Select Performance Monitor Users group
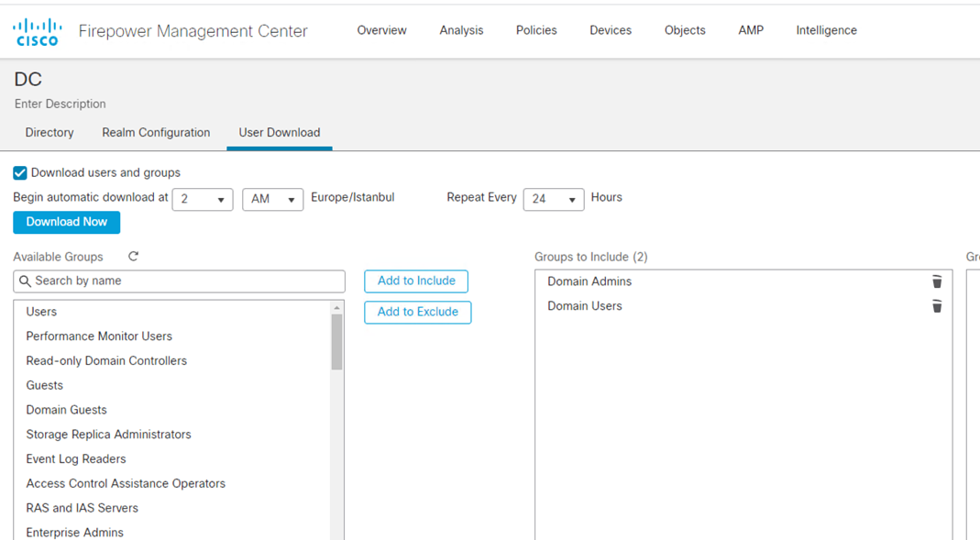This screenshot has height=540, width=980. coord(171,336)
